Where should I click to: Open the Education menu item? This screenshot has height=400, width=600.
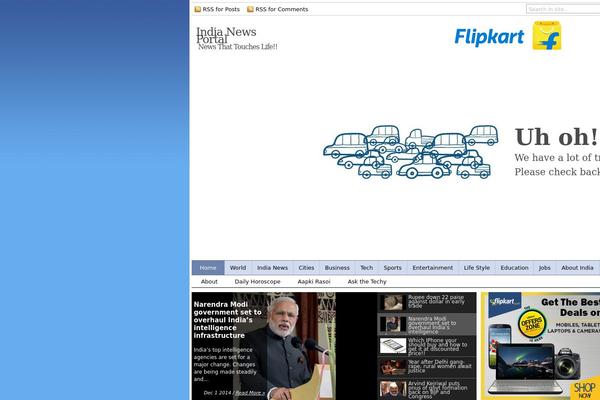[515, 268]
